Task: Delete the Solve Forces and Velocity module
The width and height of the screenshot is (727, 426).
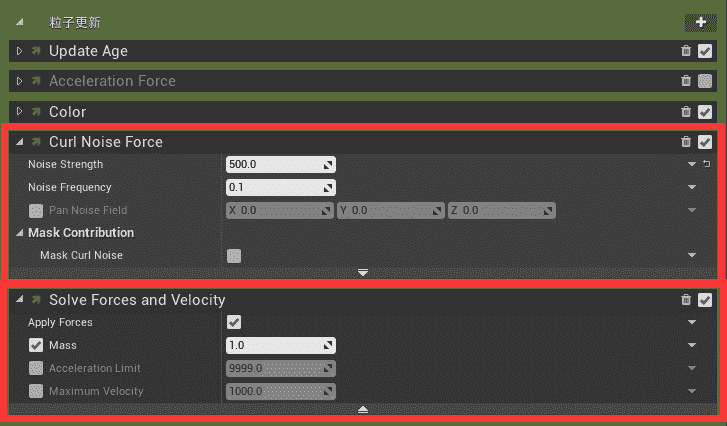Action: (x=686, y=300)
